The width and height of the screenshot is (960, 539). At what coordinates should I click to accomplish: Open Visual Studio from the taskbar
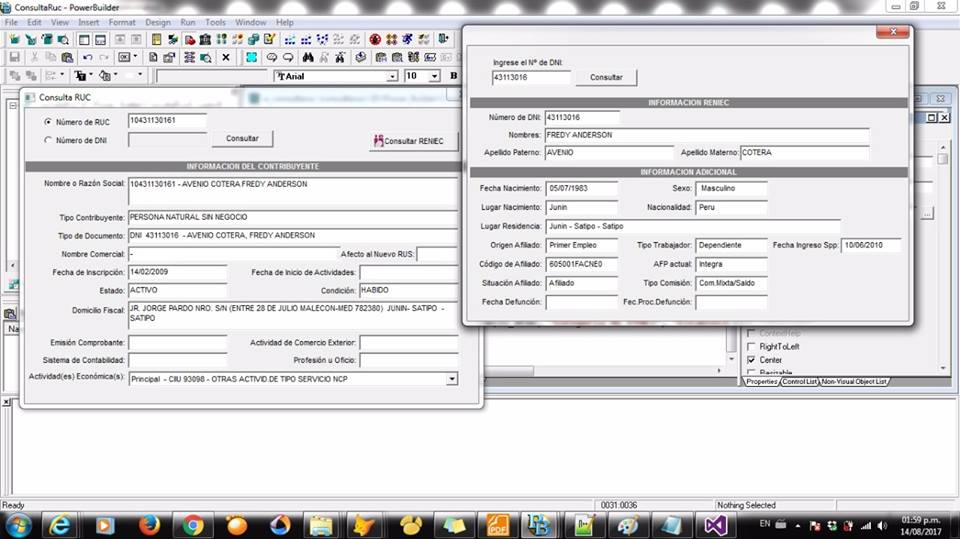714,525
